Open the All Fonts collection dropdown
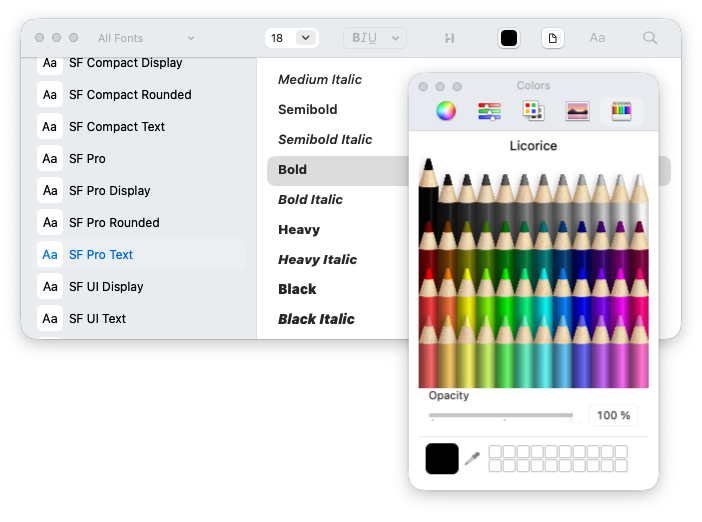This screenshot has height=522, width=702. [146, 38]
